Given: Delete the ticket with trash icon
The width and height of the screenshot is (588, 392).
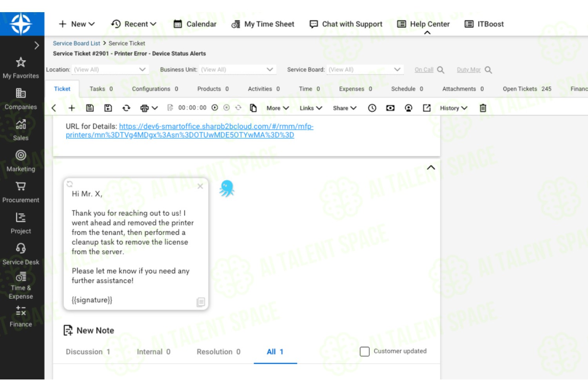Looking at the screenshot, I should (x=483, y=108).
